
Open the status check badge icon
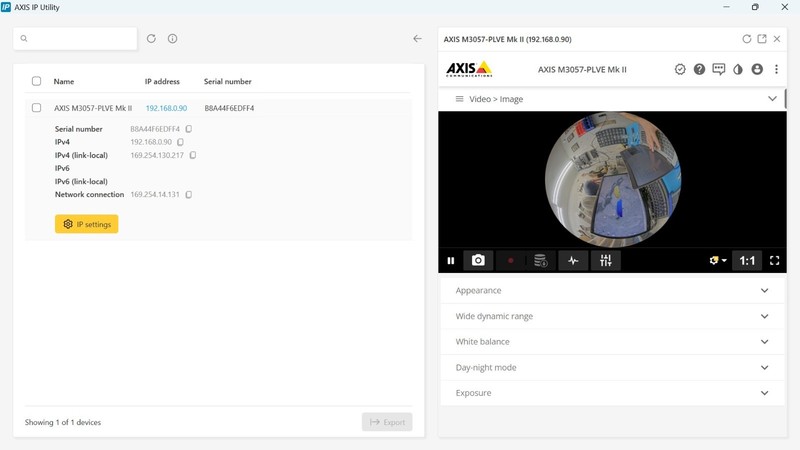680,69
